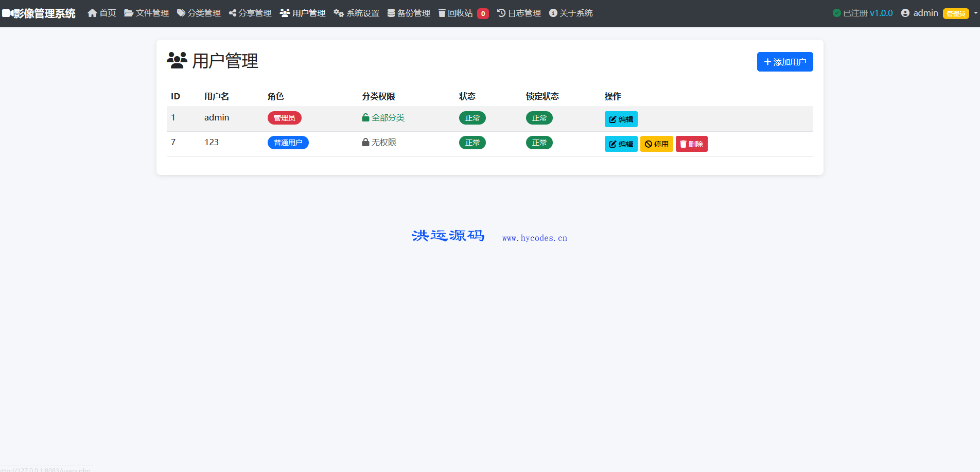Click the yellow 管理员 badge in the navbar
Screen dimensions: 980x472
tap(956, 14)
